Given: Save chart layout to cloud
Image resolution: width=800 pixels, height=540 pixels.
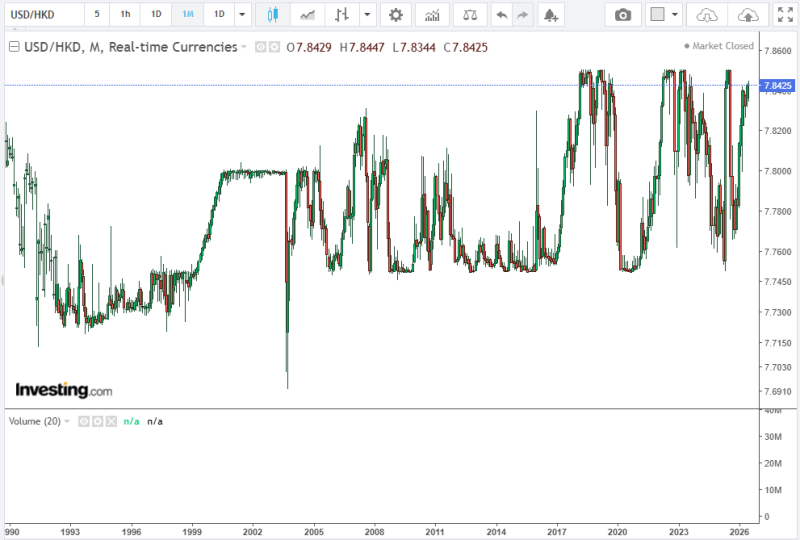Looking at the screenshot, I should [748, 15].
